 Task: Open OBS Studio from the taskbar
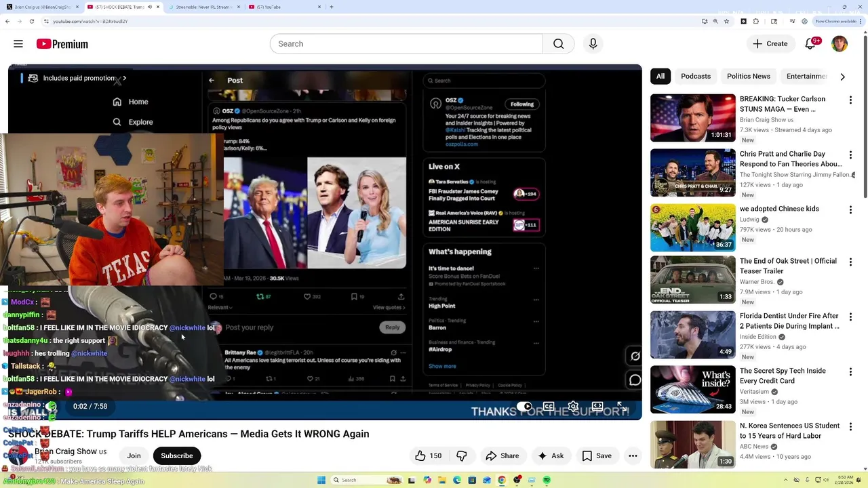[517, 480]
